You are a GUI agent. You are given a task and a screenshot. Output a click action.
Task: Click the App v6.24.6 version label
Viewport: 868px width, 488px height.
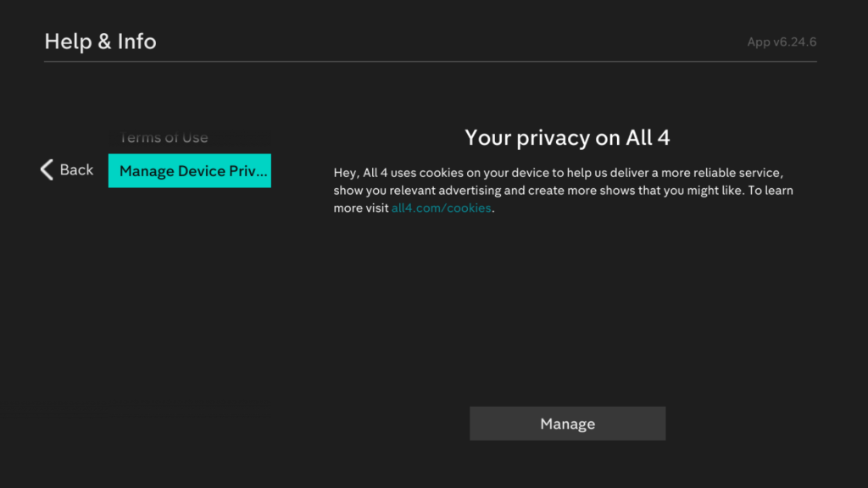[x=782, y=42]
